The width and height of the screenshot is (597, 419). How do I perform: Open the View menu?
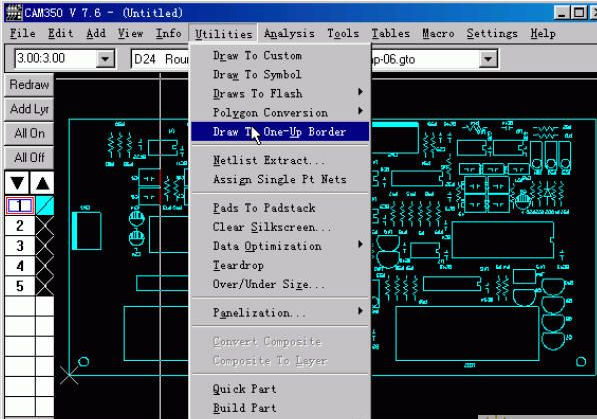pyautogui.click(x=130, y=34)
